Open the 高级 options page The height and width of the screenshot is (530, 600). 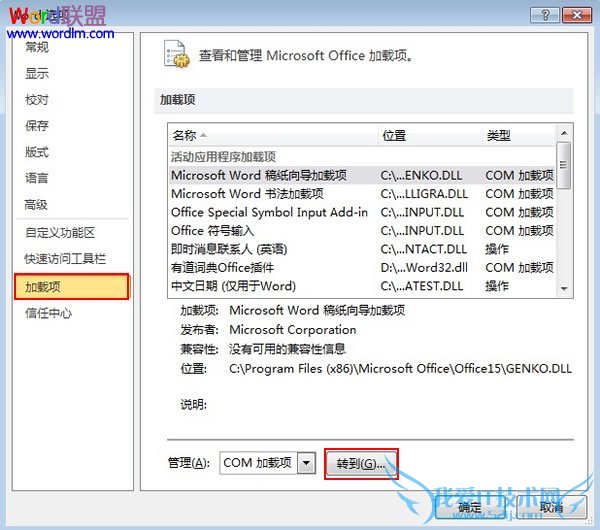(36, 204)
